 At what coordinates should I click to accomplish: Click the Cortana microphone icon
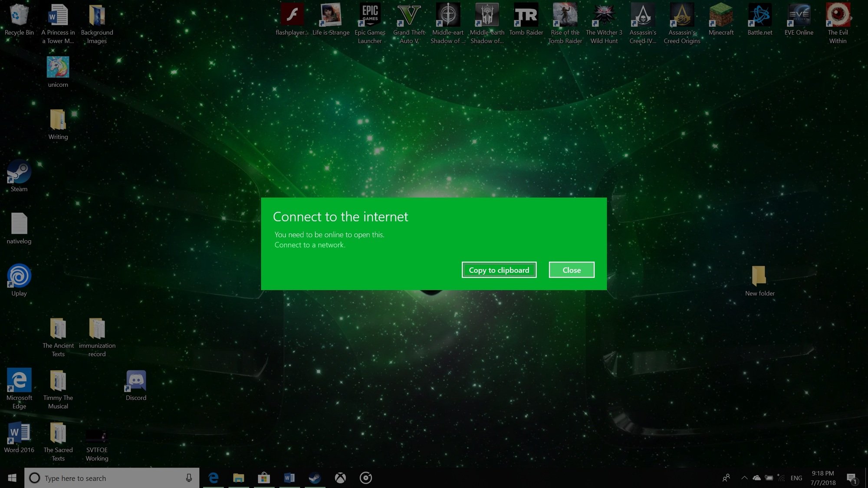click(189, 478)
